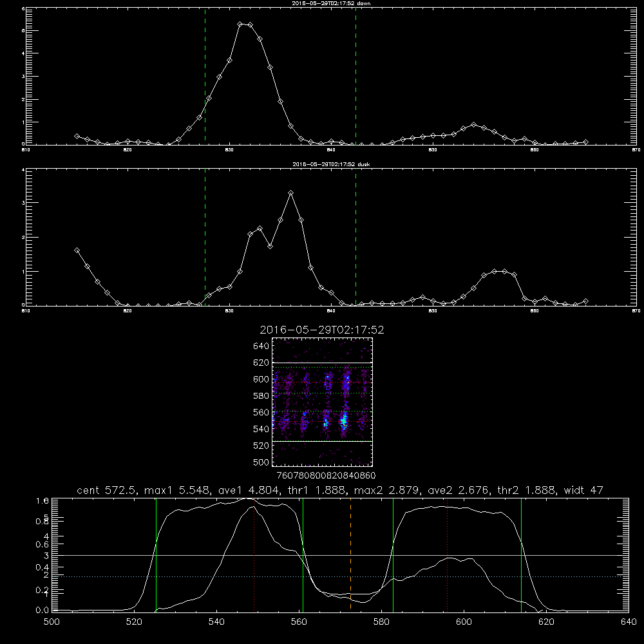Click the red dotted line near 549 in bottom plot
The width and height of the screenshot is (644, 644).
click(254, 554)
